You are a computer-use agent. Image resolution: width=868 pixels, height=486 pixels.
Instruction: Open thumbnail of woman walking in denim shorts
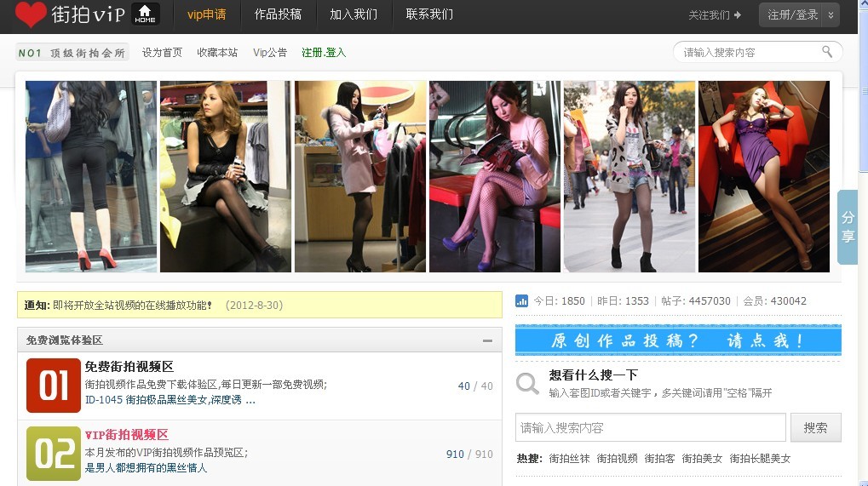click(x=629, y=176)
